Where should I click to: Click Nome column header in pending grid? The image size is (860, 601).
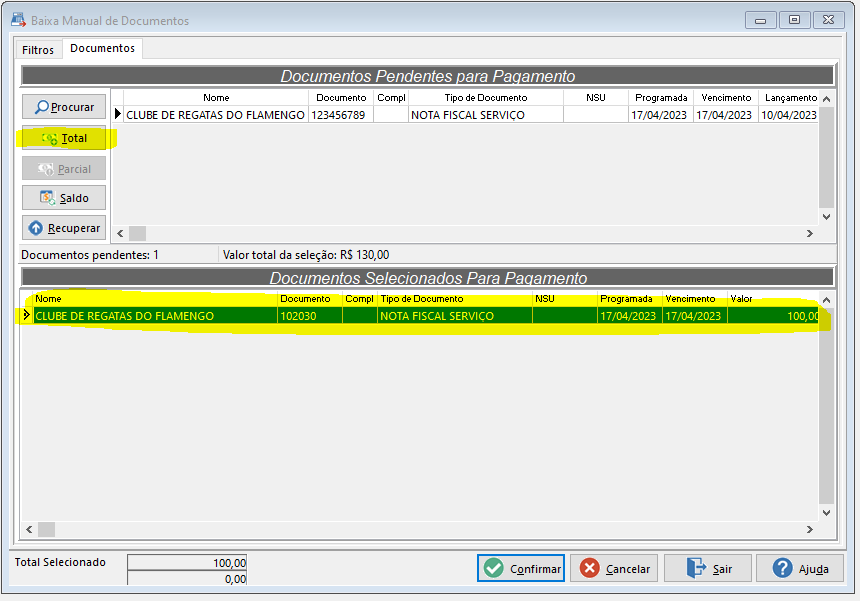(216, 98)
